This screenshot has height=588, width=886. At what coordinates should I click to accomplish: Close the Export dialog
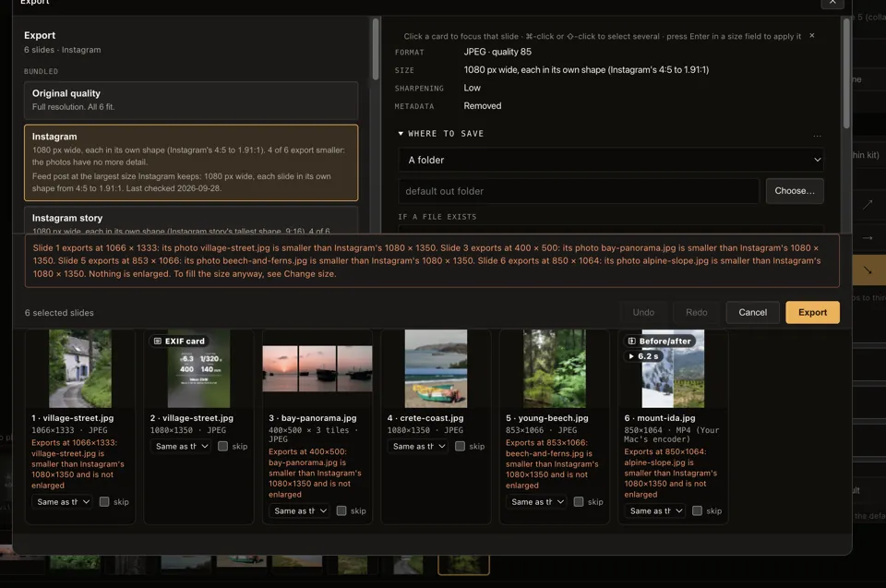[832, 3]
